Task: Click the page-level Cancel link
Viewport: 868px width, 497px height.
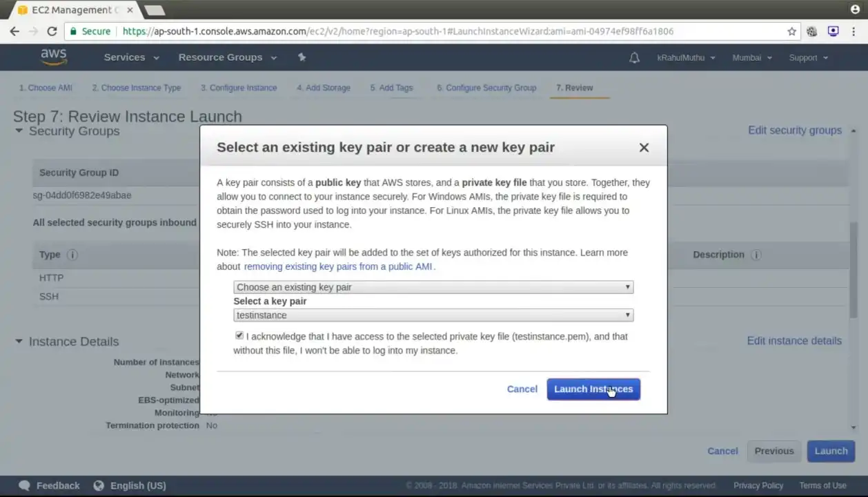Action: tap(722, 451)
